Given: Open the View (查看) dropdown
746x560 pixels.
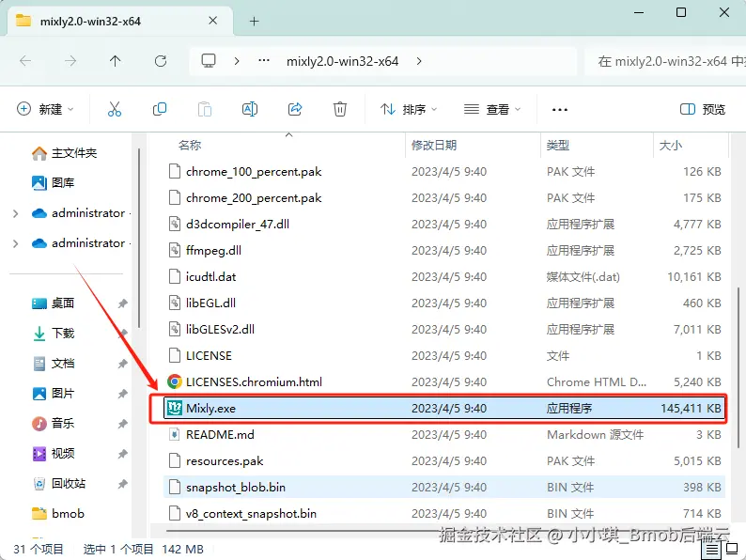Looking at the screenshot, I should coord(492,109).
